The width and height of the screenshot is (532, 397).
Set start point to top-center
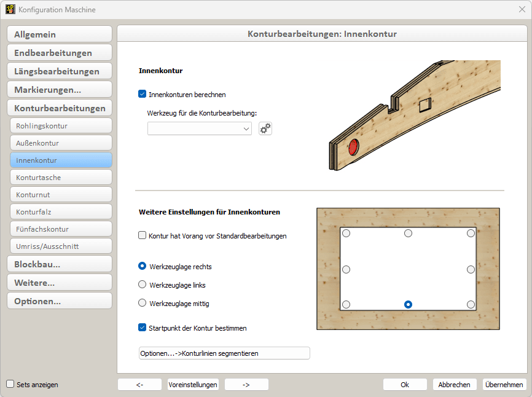pos(408,233)
